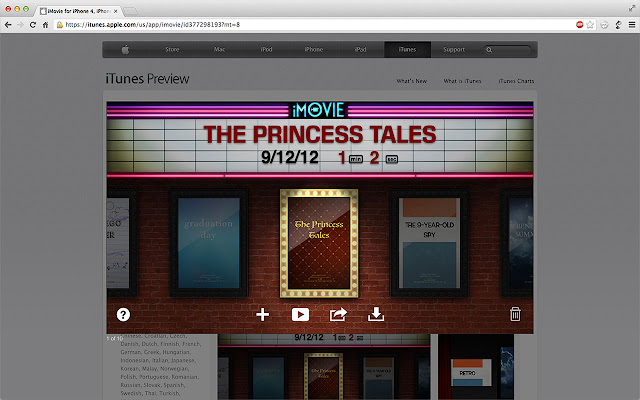Click the extension icon next to the star
The width and height of the screenshot is (640, 400).
(604, 25)
